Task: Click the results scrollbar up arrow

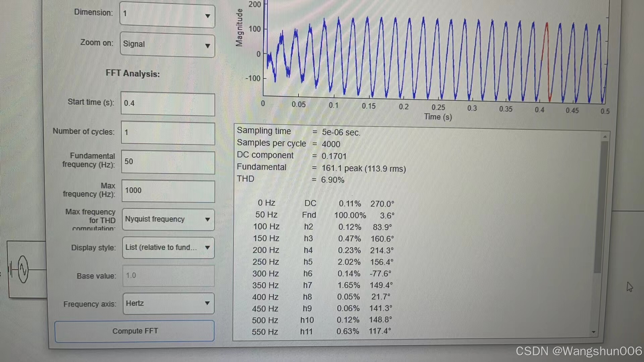Action: click(x=605, y=137)
